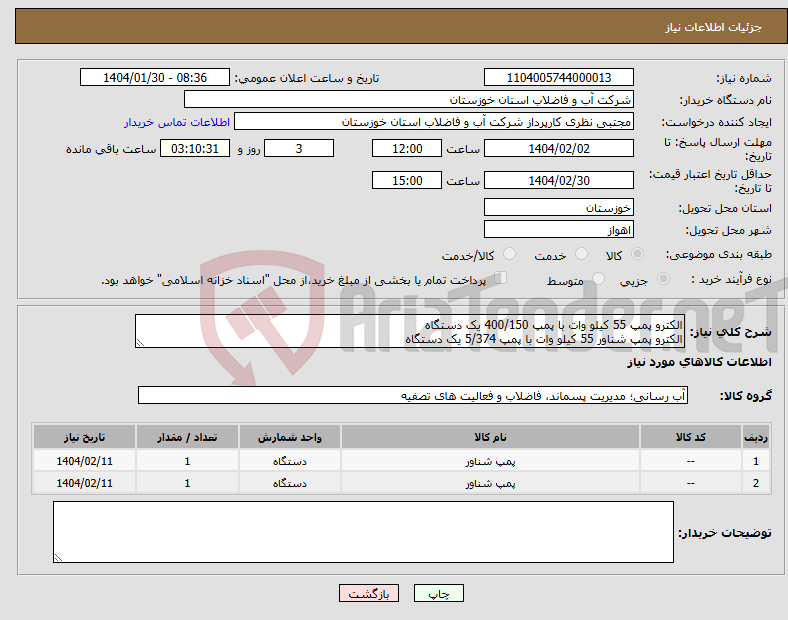Click date 1404/02/11 in row 2
788x620 pixels.
pyautogui.click(x=84, y=483)
